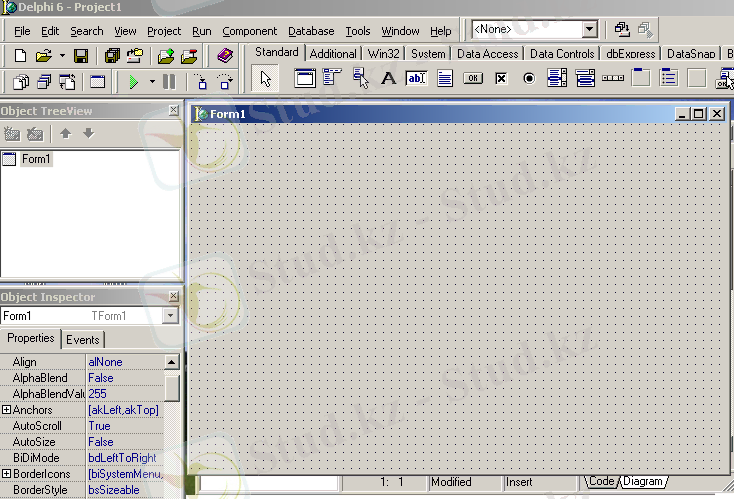Click the New items toolbar icon

click(x=20, y=56)
